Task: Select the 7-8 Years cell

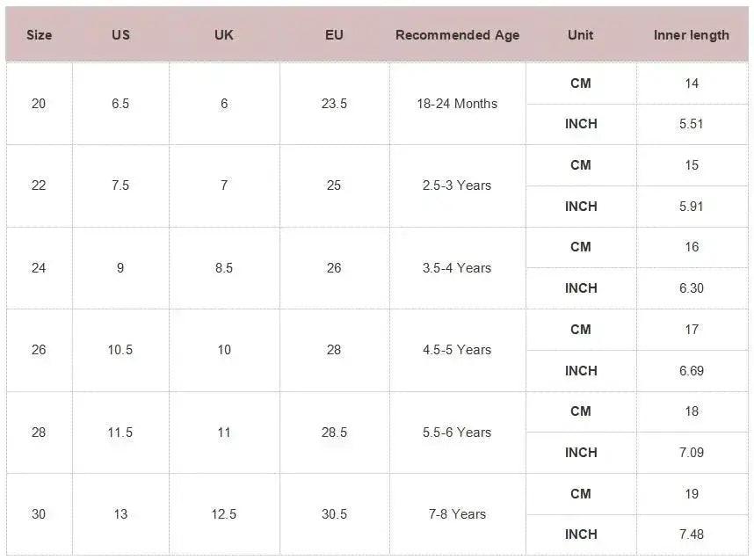Action: [x=457, y=514]
